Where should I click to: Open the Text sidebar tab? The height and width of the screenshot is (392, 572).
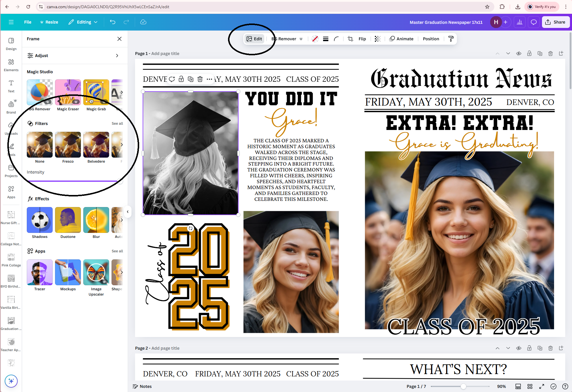[11, 86]
